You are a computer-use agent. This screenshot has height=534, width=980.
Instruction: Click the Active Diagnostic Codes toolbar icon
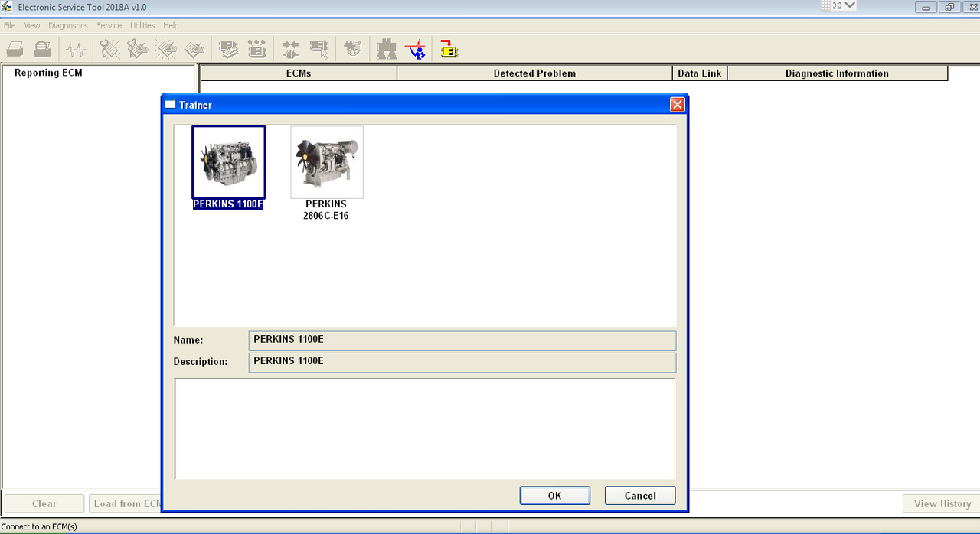tap(110, 50)
